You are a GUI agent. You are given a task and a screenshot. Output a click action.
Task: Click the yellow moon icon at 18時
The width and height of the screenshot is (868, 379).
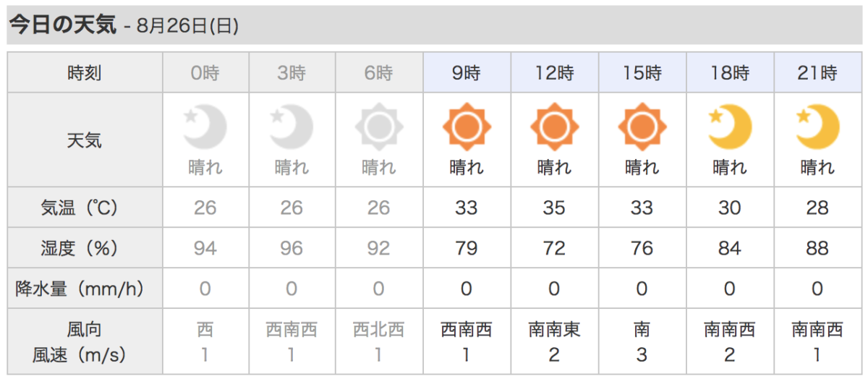[x=730, y=127]
